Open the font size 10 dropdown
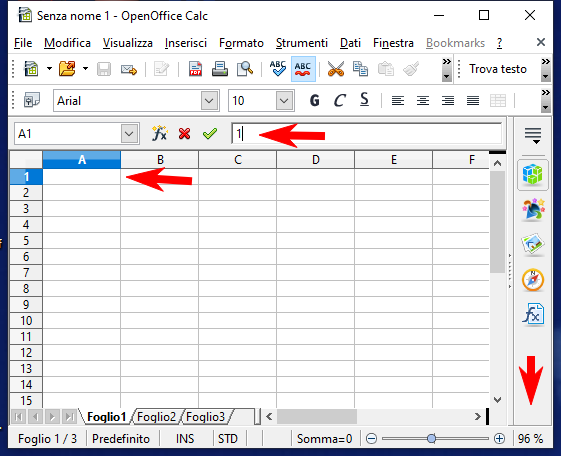 [x=284, y=101]
